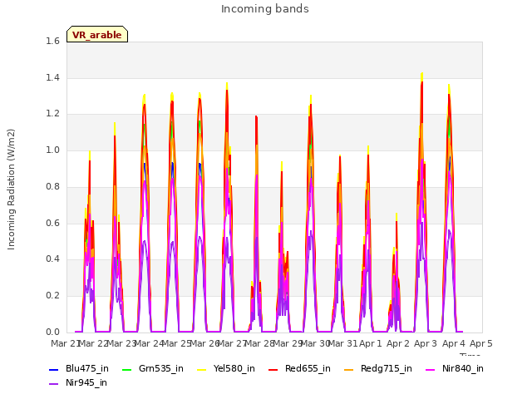
Task: Click the Apr 2 x-axis tick label
Action: (x=398, y=343)
